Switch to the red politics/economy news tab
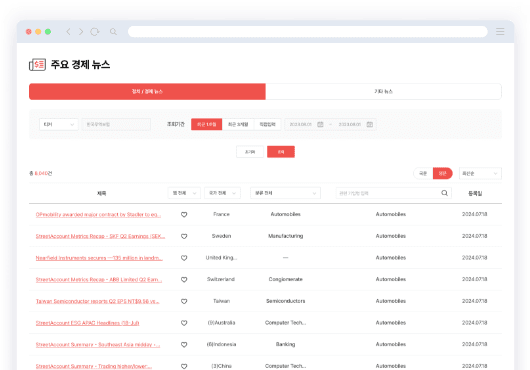This screenshot has height=370, width=530. [x=147, y=92]
